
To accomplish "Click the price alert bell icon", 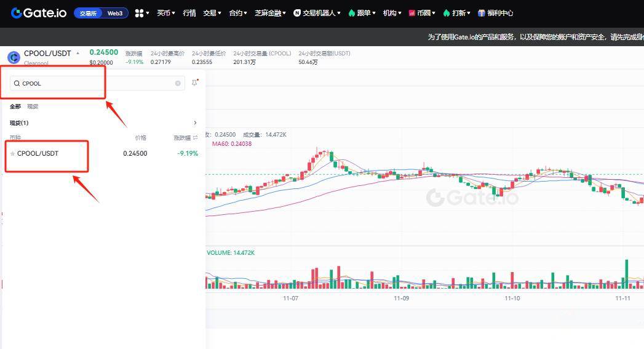I will [194, 82].
